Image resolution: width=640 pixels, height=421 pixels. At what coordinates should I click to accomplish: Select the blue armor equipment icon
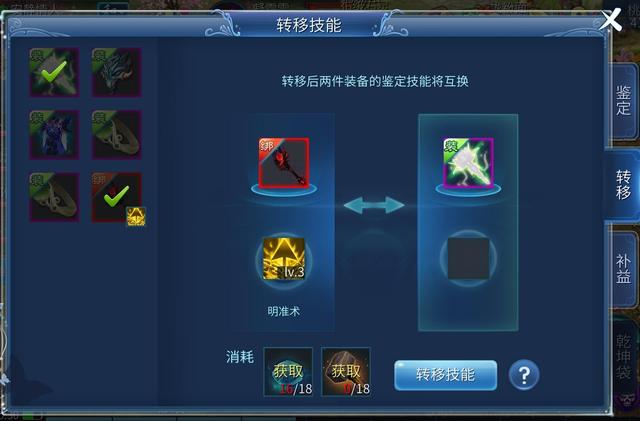54,134
